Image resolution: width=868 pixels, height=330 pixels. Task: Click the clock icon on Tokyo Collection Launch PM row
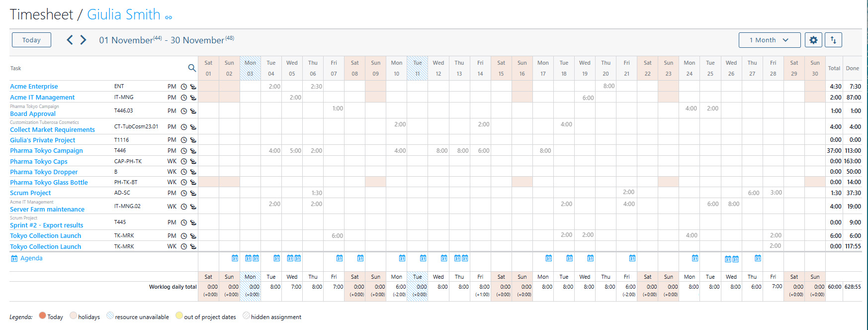[x=184, y=236]
